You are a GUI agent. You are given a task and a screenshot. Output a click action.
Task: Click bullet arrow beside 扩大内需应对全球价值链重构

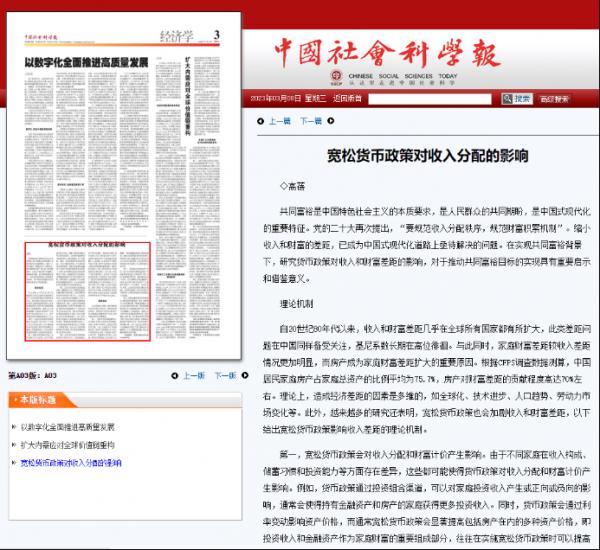pos(12,445)
